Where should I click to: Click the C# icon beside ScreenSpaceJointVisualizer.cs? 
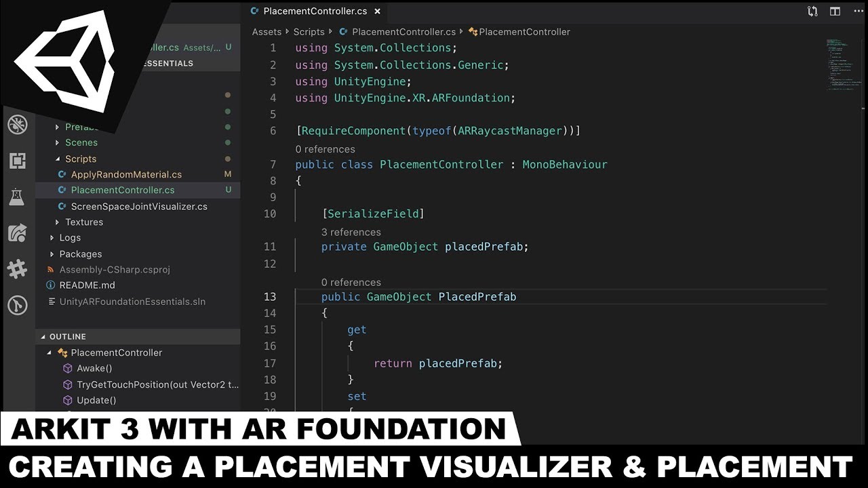(62, 207)
